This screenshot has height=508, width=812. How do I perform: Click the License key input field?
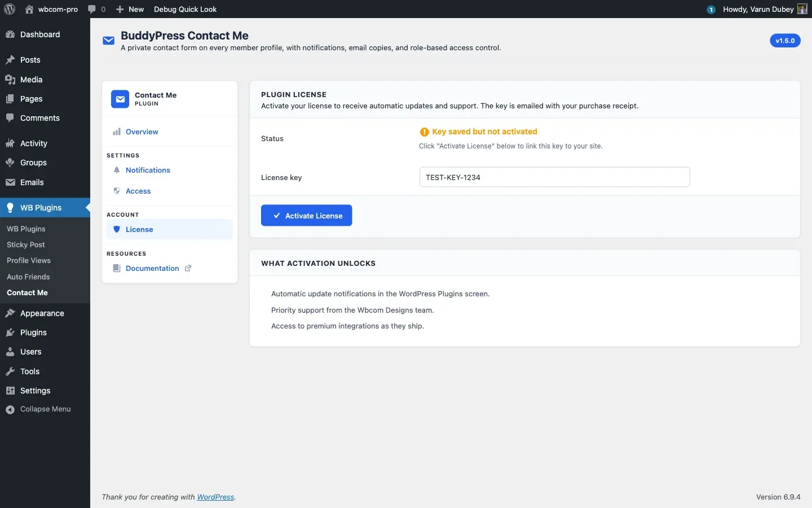(x=554, y=177)
